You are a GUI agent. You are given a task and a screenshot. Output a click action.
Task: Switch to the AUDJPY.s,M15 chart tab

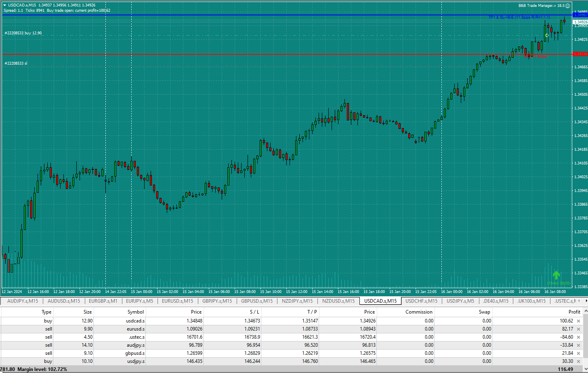click(23, 301)
